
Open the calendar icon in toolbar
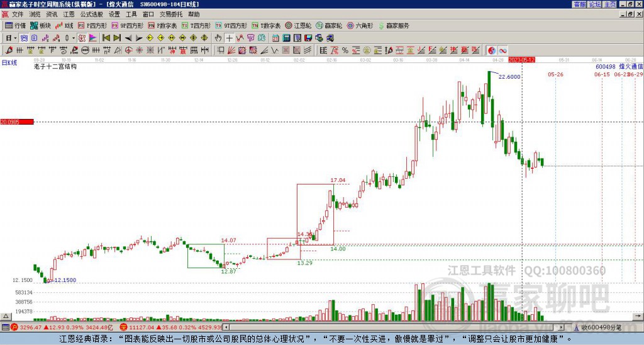click(x=275, y=38)
